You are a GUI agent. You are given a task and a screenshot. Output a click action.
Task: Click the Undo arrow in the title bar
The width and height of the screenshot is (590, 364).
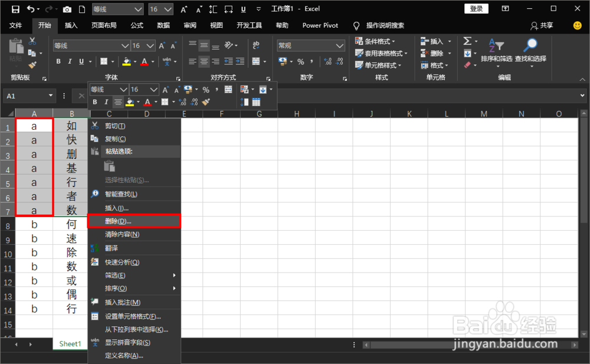point(31,9)
